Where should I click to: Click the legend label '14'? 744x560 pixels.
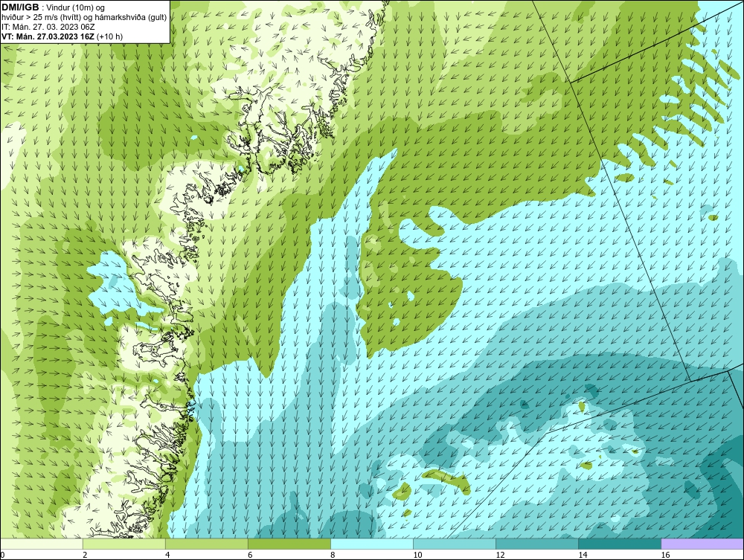point(583,555)
